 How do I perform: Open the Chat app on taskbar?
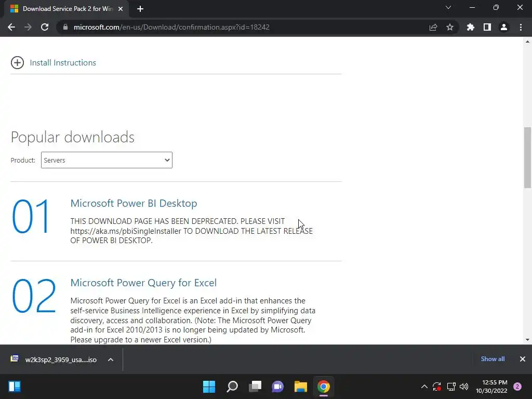tap(277, 387)
